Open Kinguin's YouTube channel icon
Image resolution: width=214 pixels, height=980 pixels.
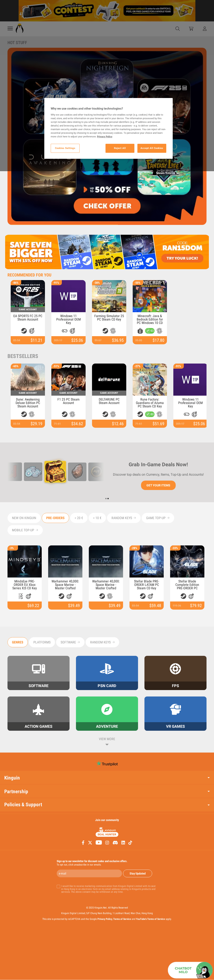tap(99, 842)
